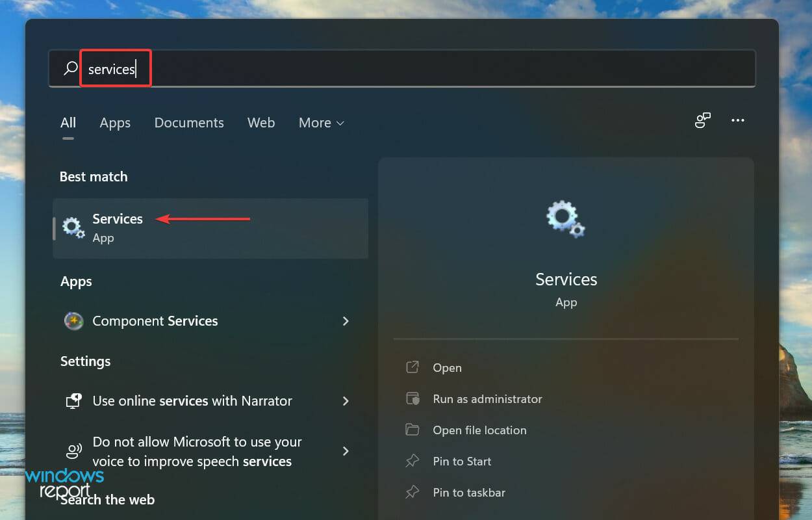
Task: Click the Open file location folder icon
Action: [x=412, y=430]
